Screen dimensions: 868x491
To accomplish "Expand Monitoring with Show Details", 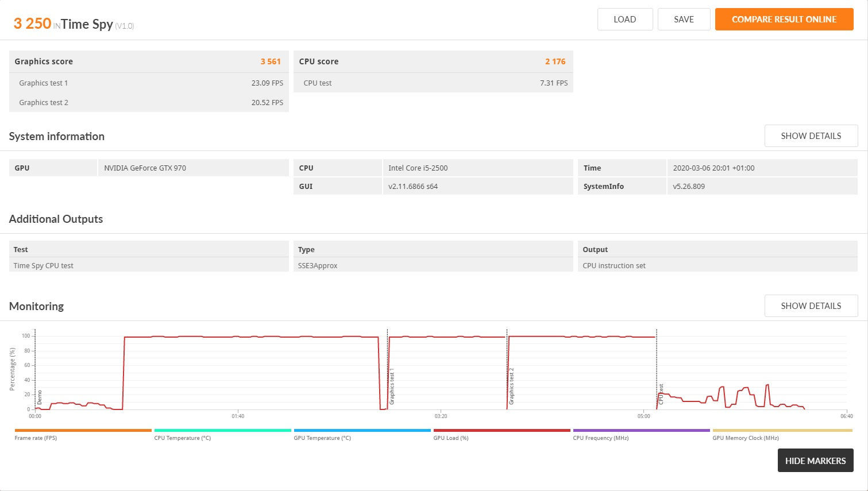I will tap(811, 306).
